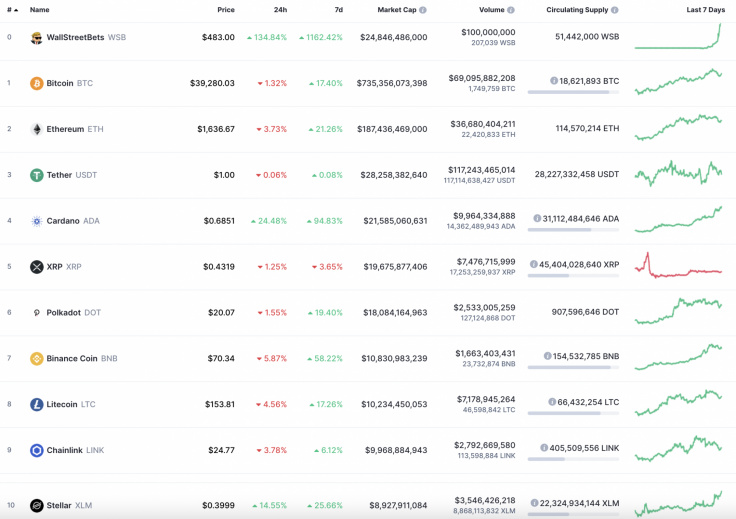736x519 pixels.
Task: Click Ethereum volume $36,680,404,211
Action: [x=483, y=124]
